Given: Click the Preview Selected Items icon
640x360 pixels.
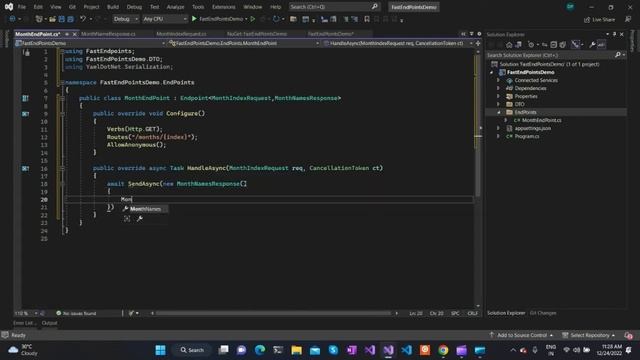Looking at the screenshot, I should pyautogui.click(x=601, y=45).
